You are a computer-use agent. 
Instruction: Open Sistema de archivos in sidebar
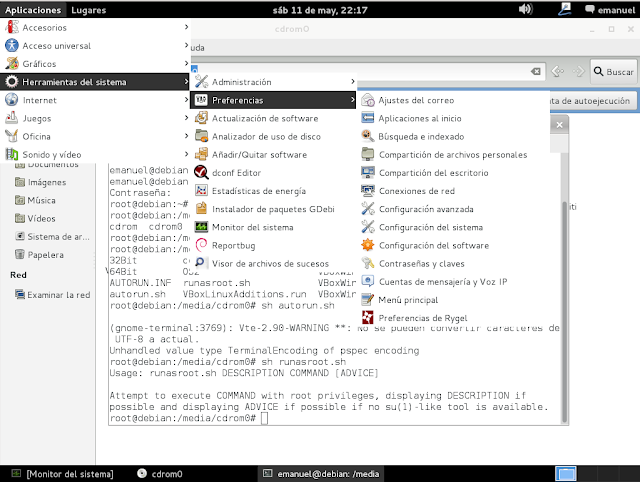[52, 236]
